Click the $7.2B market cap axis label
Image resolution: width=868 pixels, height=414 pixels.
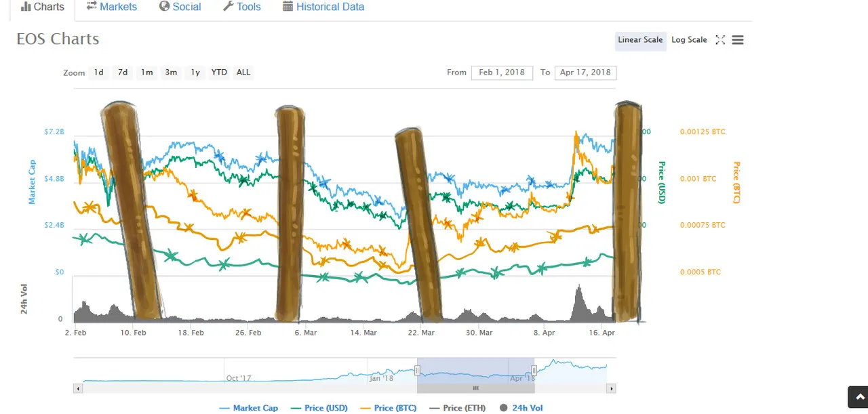coord(54,131)
